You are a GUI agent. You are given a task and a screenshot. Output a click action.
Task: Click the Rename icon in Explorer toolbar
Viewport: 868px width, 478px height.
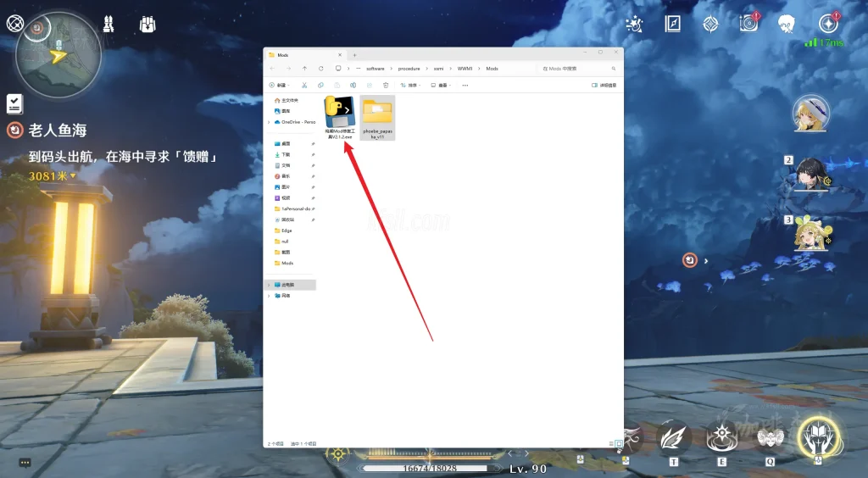[x=353, y=86]
